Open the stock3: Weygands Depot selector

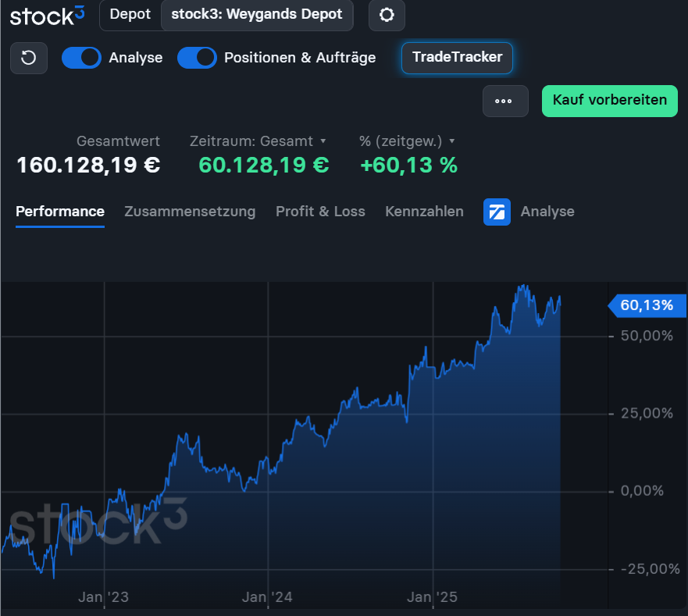click(x=256, y=15)
